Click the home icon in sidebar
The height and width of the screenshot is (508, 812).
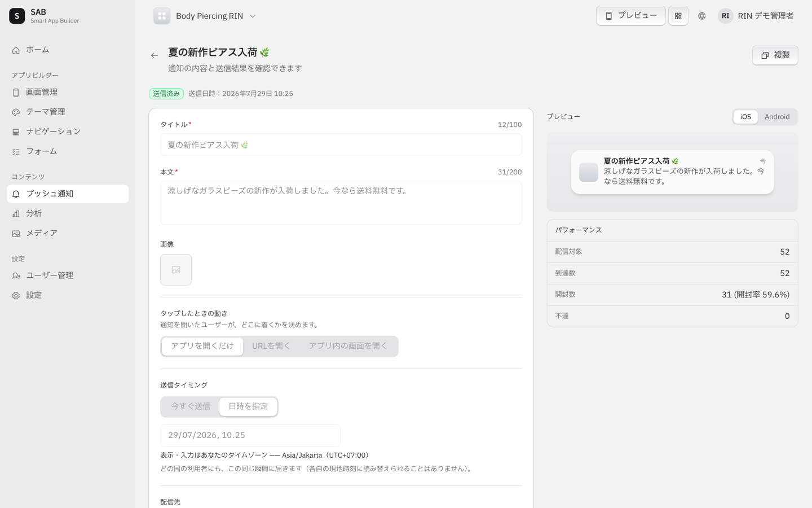point(16,50)
